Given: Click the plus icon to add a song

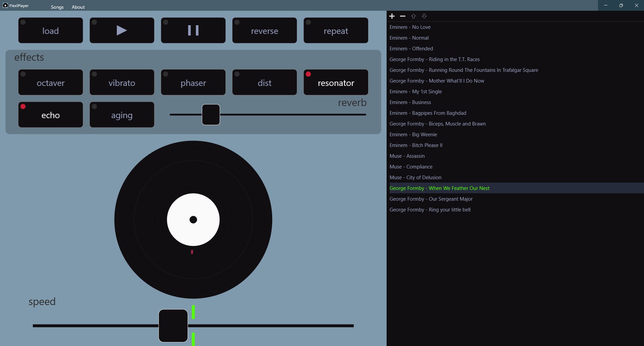Looking at the screenshot, I should tap(392, 16).
